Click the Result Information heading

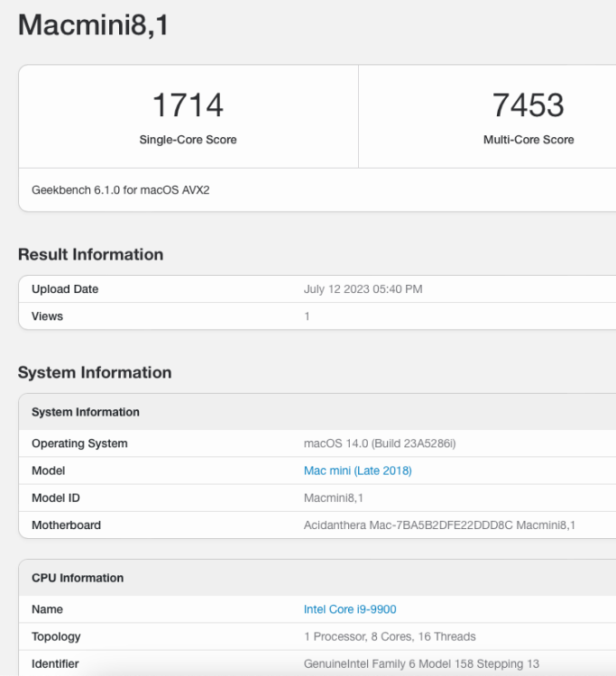pyautogui.click(x=90, y=254)
